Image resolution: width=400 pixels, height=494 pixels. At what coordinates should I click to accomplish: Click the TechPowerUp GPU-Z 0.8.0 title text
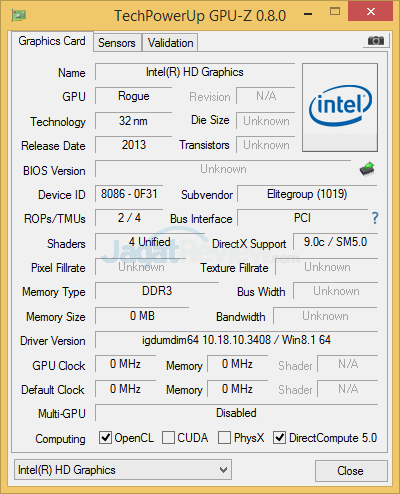click(200, 16)
